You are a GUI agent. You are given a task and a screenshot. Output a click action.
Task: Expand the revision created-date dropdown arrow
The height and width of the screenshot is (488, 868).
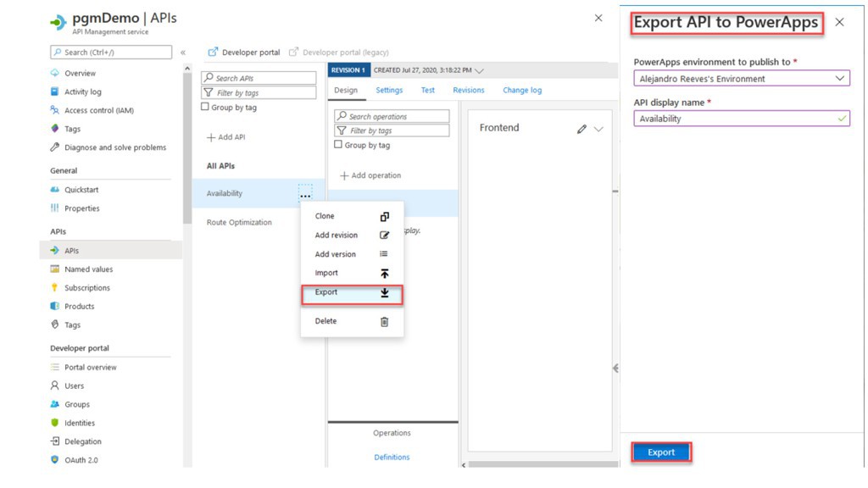coord(480,71)
